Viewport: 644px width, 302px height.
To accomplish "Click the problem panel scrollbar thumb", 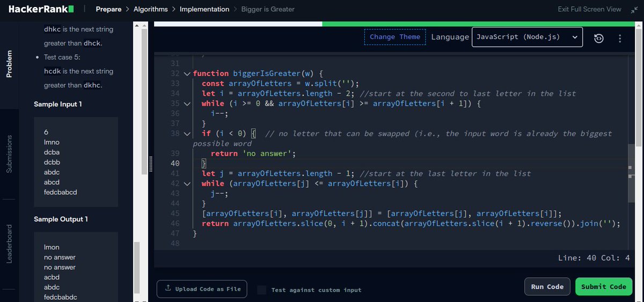I will [x=137, y=268].
